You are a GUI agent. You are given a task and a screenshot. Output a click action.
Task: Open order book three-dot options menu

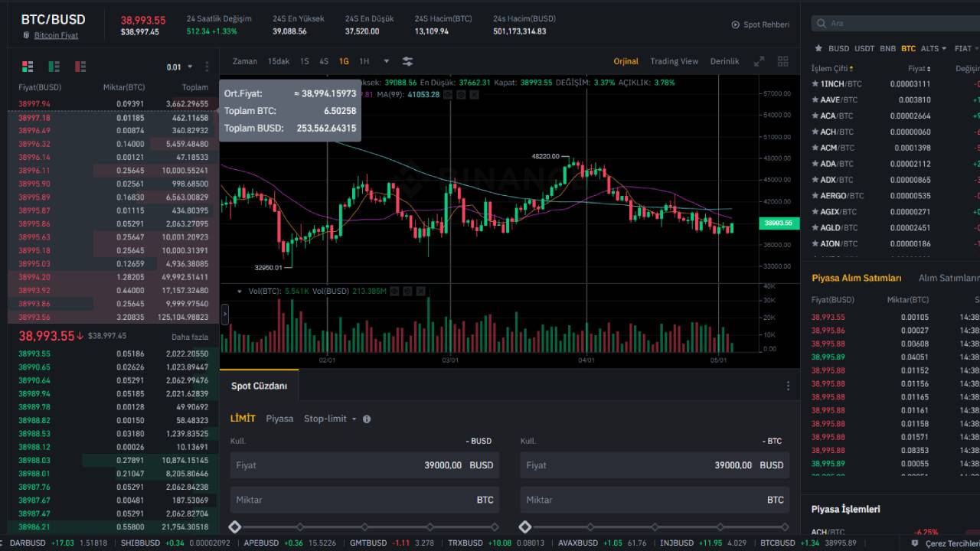207,67
